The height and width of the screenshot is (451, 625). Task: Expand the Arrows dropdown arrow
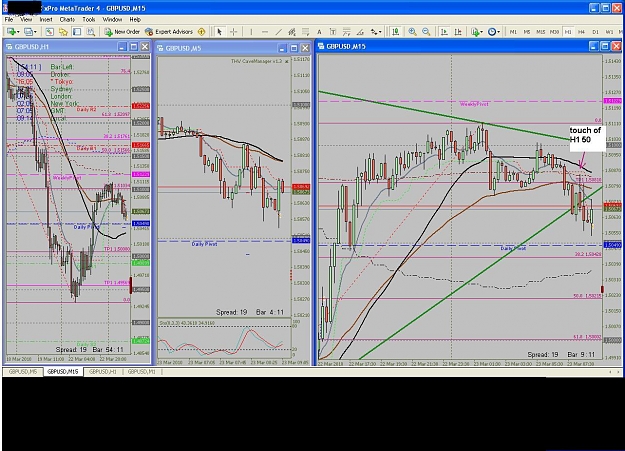tap(380, 32)
